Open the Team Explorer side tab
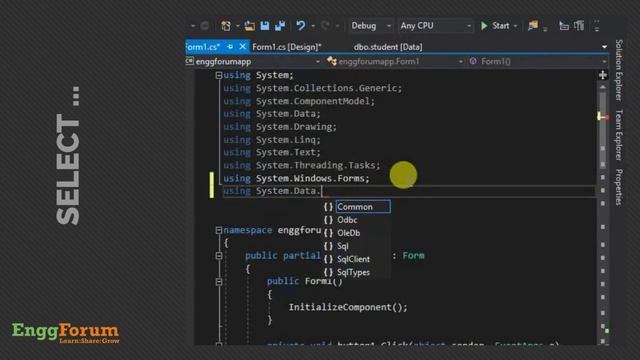 [x=619, y=135]
